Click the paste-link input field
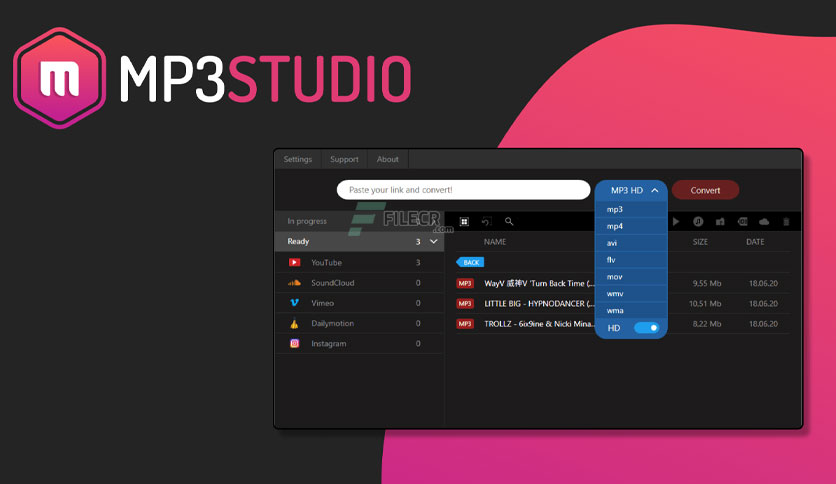The height and width of the screenshot is (484, 836). tap(463, 190)
